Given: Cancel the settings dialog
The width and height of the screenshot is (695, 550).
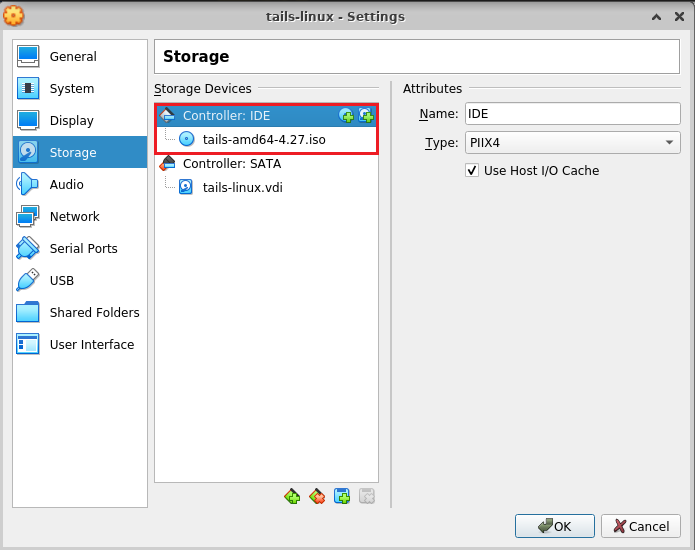Looking at the screenshot, I should (640, 526).
